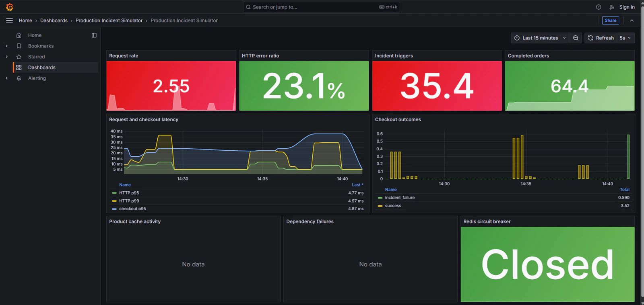The width and height of the screenshot is (644, 305).
Task: Click the Dashboards grid icon
Action: 19,68
